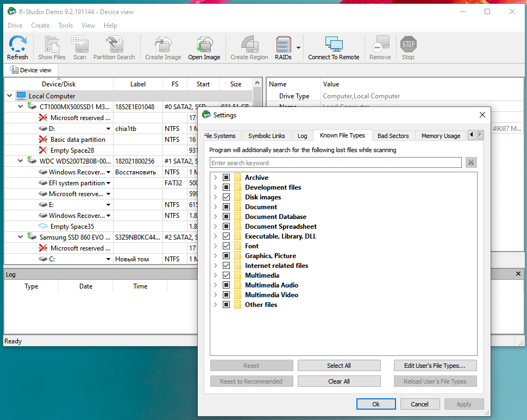Select the Samsung SSD 860 EVO drive icon

click(x=32, y=236)
